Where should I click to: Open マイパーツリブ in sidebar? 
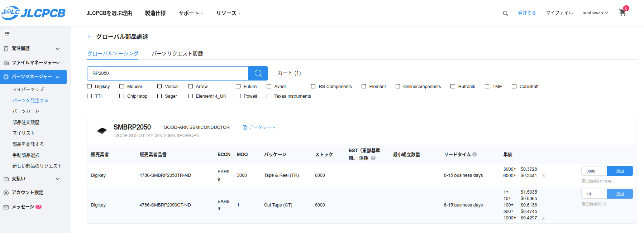(x=28, y=89)
